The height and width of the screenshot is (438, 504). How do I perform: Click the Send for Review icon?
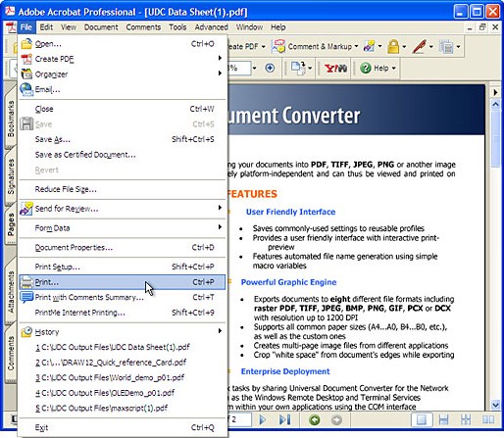click(x=26, y=209)
